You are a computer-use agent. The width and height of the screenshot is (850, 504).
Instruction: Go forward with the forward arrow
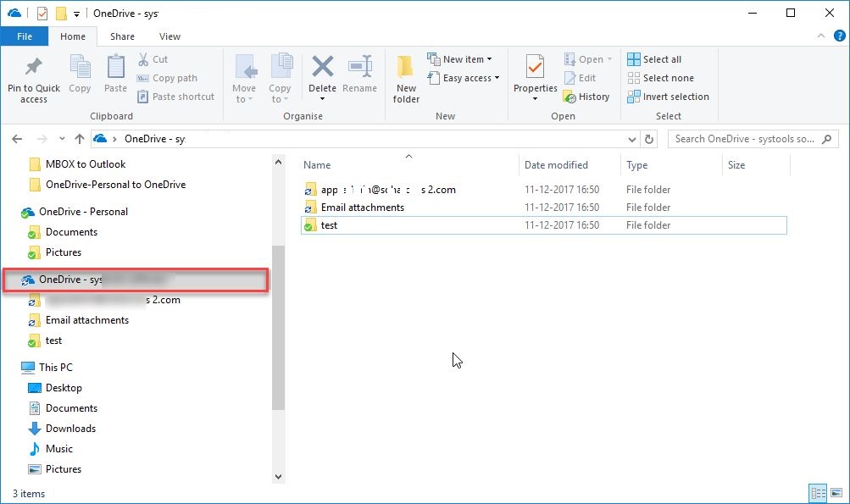(42, 139)
